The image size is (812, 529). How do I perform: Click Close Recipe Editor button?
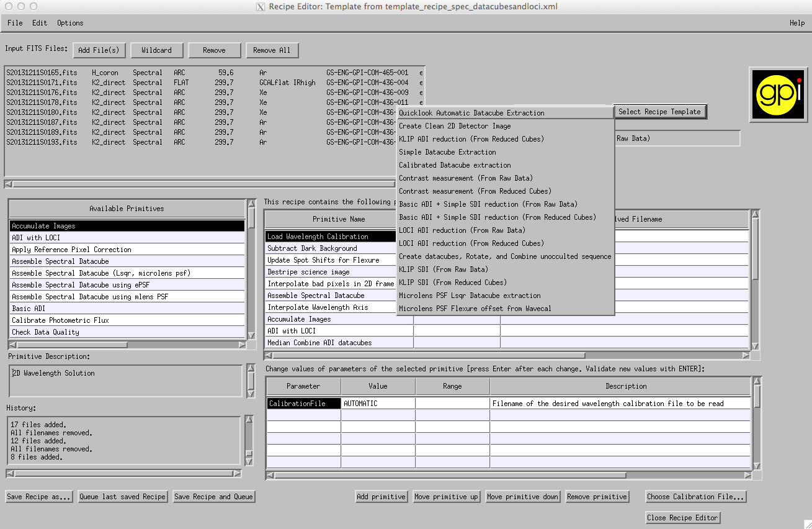[682, 518]
